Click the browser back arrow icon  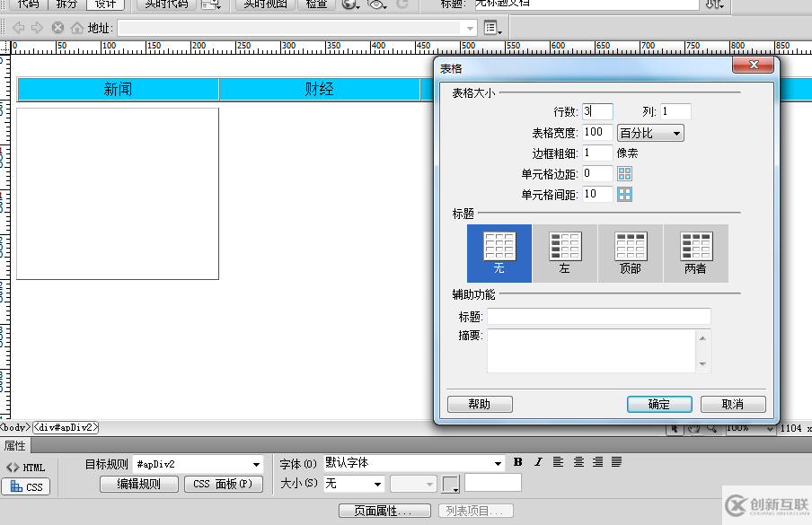tap(19, 28)
